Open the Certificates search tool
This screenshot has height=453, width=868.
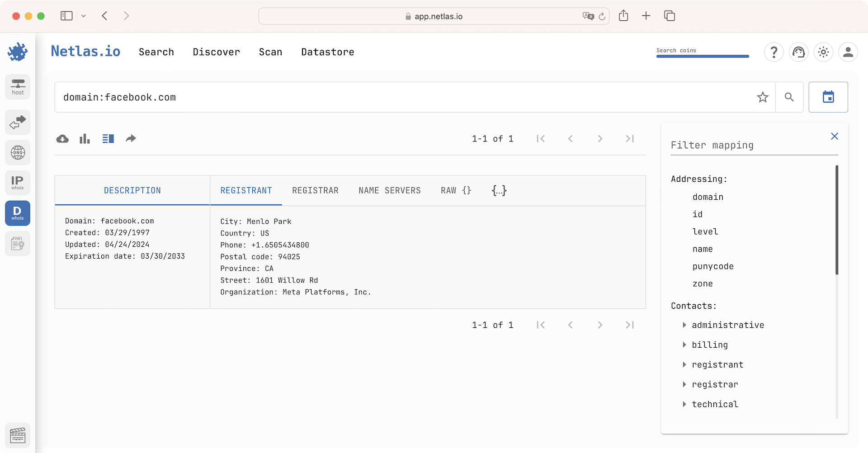pos(18,243)
